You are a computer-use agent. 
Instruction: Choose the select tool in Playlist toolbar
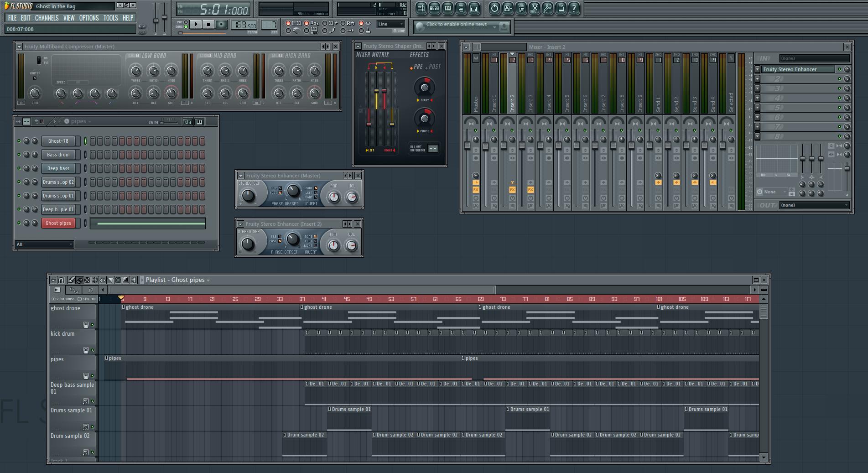tap(118, 280)
